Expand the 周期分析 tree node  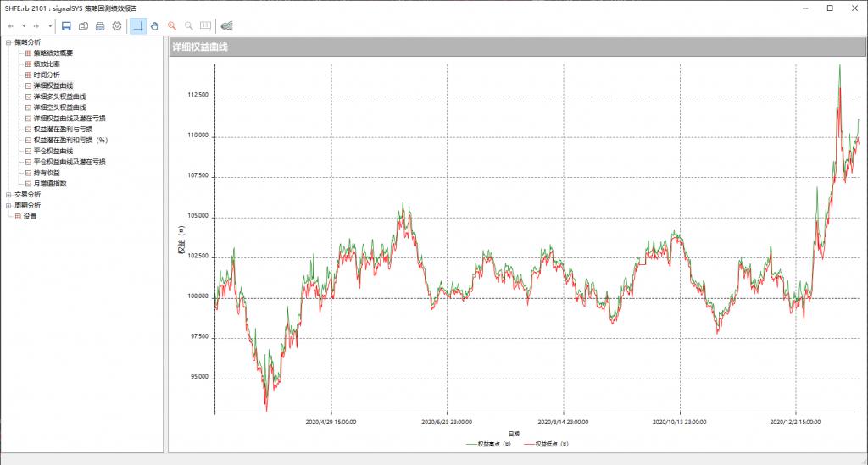point(8,206)
